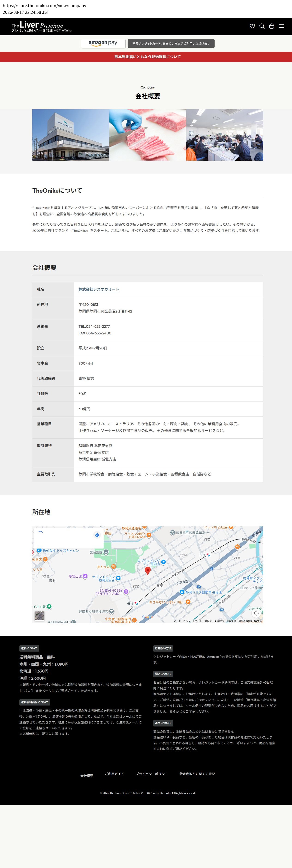
Task: Click the Google logo on map
Action: pyautogui.click(x=148, y=617)
